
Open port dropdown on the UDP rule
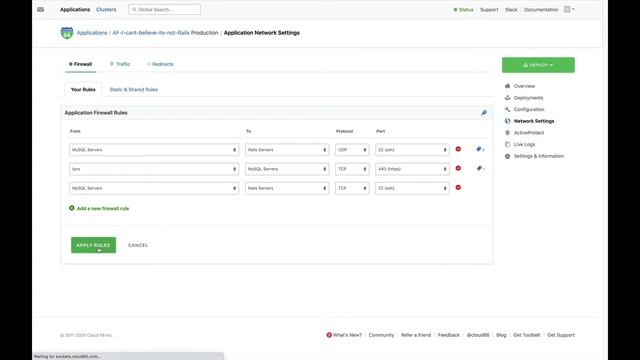click(x=412, y=150)
